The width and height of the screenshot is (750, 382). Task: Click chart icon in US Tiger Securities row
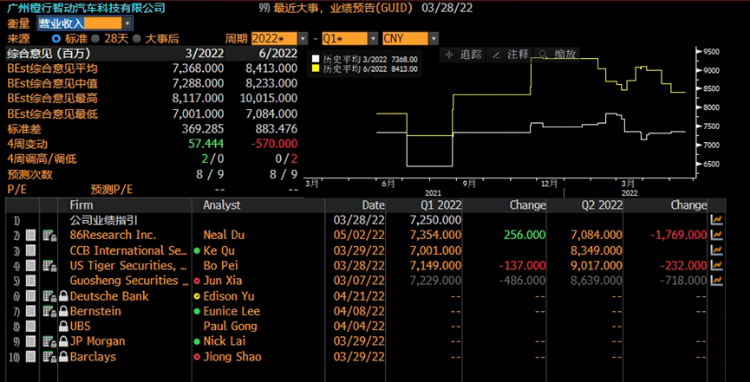[716, 265]
